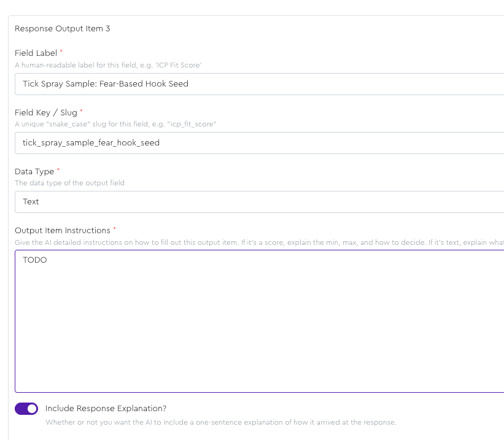The height and width of the screenshot is (440, 504).
Task: Click the 'Field Key / Slug' caption
Action: click(x=46, y=112)
